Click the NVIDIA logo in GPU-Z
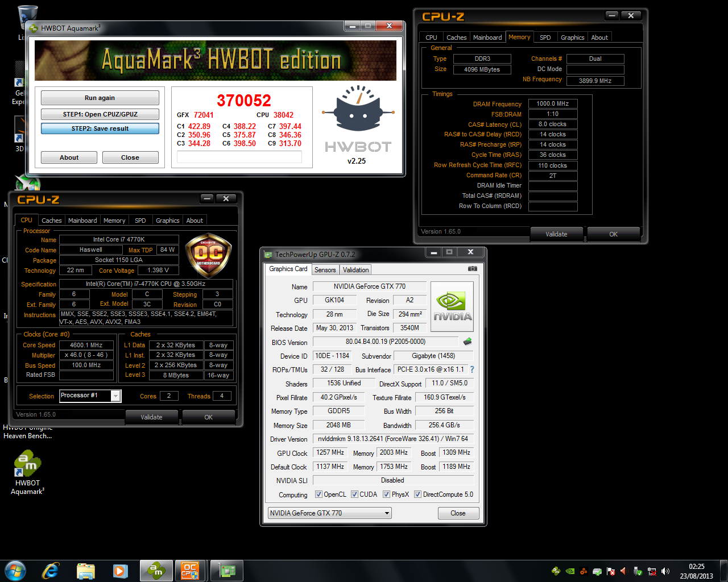728x582 pixels. [x=453, y=308]
